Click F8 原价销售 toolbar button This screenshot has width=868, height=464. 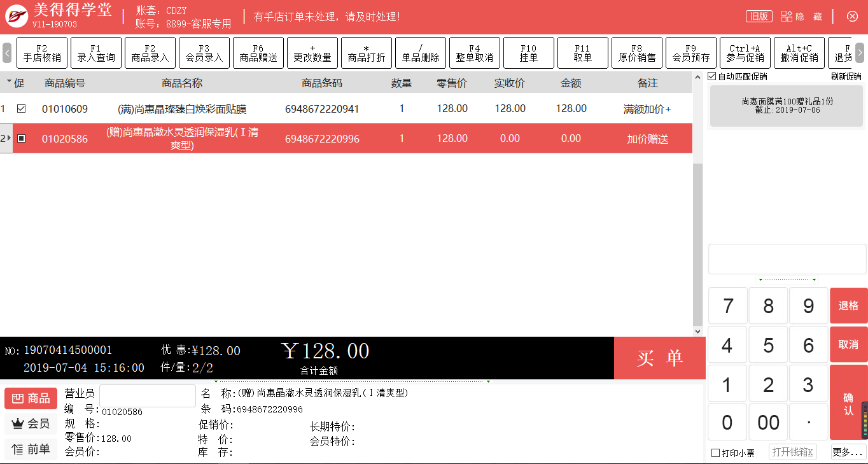637,53
